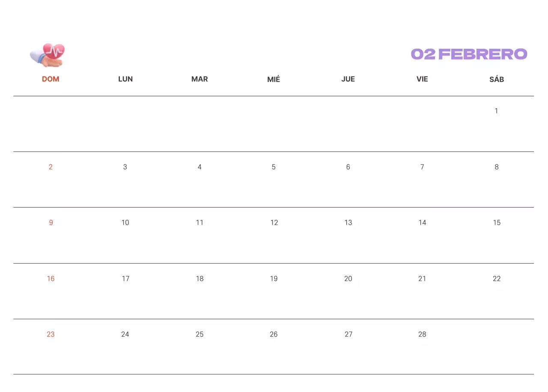Screen dimensions: 548x392
Task: Choose date 12 in the grid
Action: tap(274, 223)
